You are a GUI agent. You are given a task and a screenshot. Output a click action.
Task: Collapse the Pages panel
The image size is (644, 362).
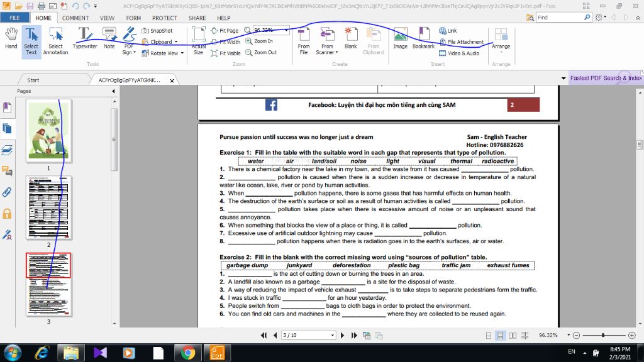point(113,91)
